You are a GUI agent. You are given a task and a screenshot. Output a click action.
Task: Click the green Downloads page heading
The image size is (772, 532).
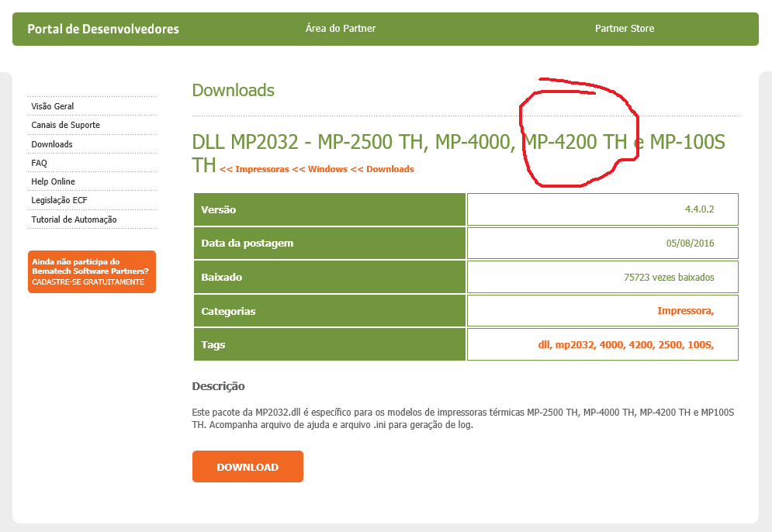(x=234, y=90)
